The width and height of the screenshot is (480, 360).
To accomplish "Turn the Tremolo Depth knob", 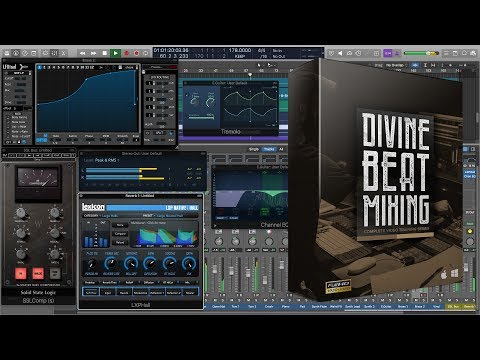I will [211, 101].
